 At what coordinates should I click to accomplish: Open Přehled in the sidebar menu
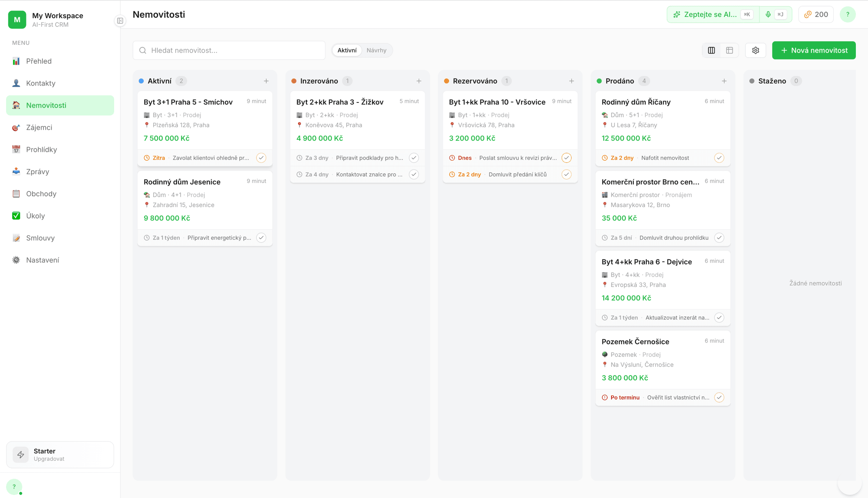tap(60, 61)
